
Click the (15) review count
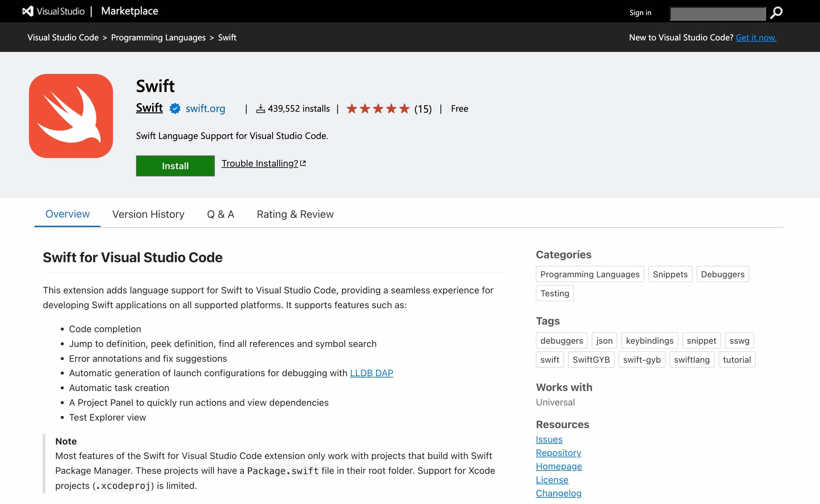click(423, 109)
